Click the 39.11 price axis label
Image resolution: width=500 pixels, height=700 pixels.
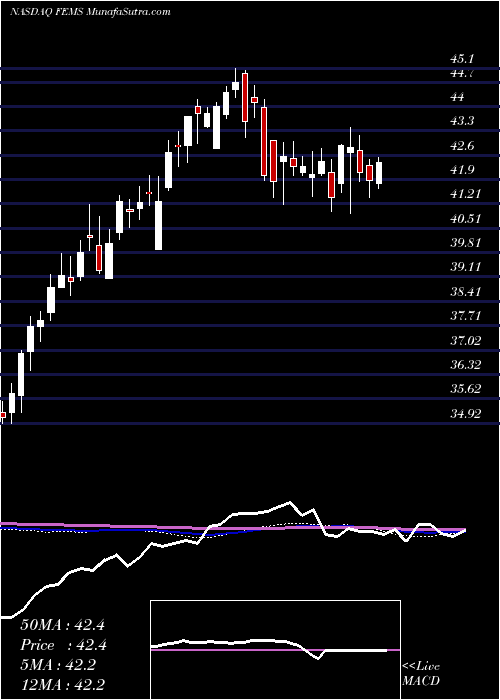point(465,267)
